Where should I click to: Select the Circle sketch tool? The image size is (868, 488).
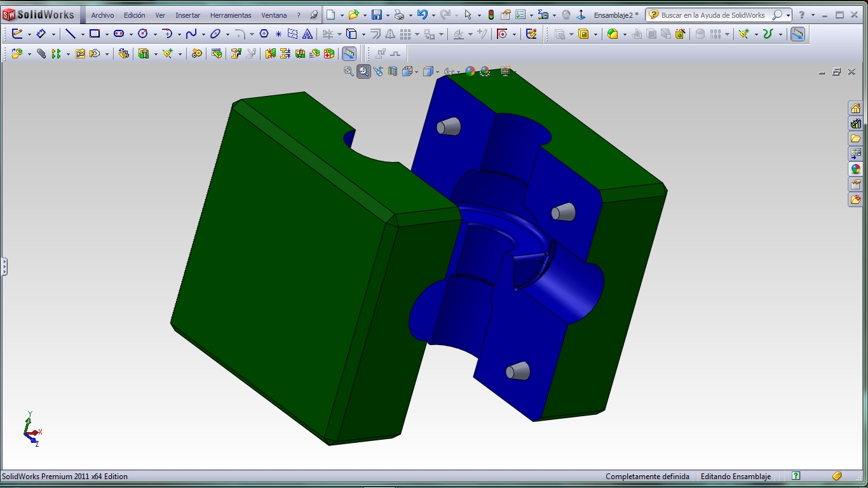tap(143, 34)
